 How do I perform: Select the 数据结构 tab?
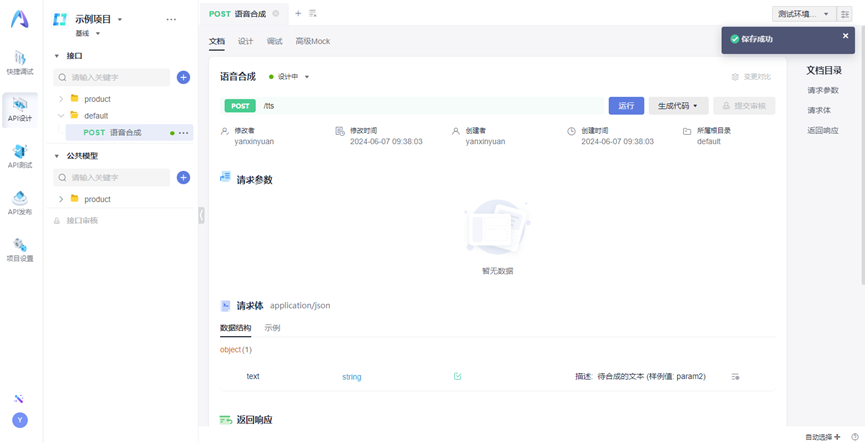pos(236,328)
